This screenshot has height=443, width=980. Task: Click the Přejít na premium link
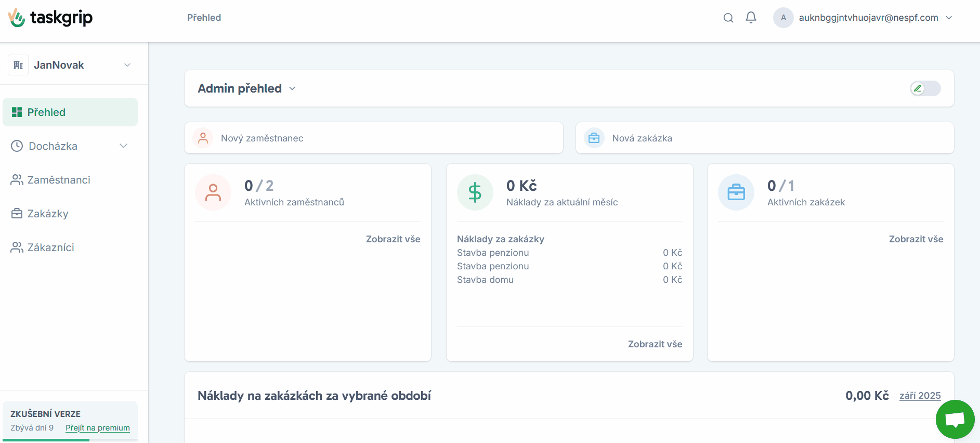(98, 428)
